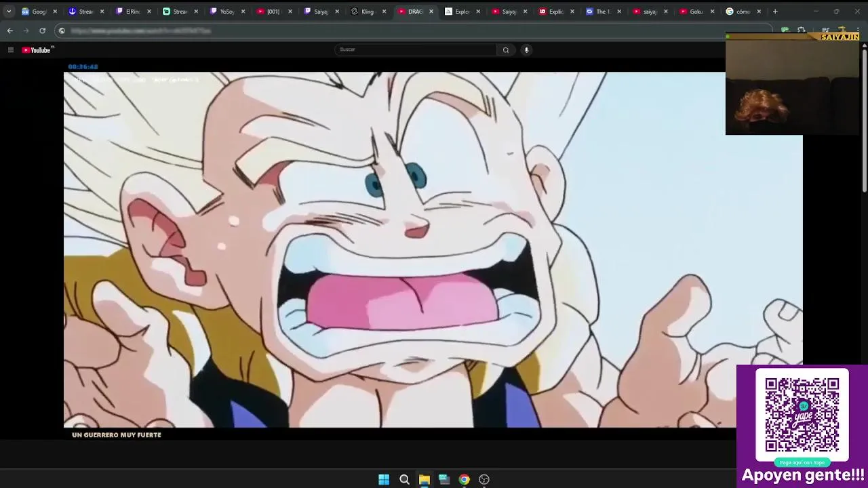The image size is (868, 488).
Task: Open Google Chrome from the taskbar
Action: point(464,479)
